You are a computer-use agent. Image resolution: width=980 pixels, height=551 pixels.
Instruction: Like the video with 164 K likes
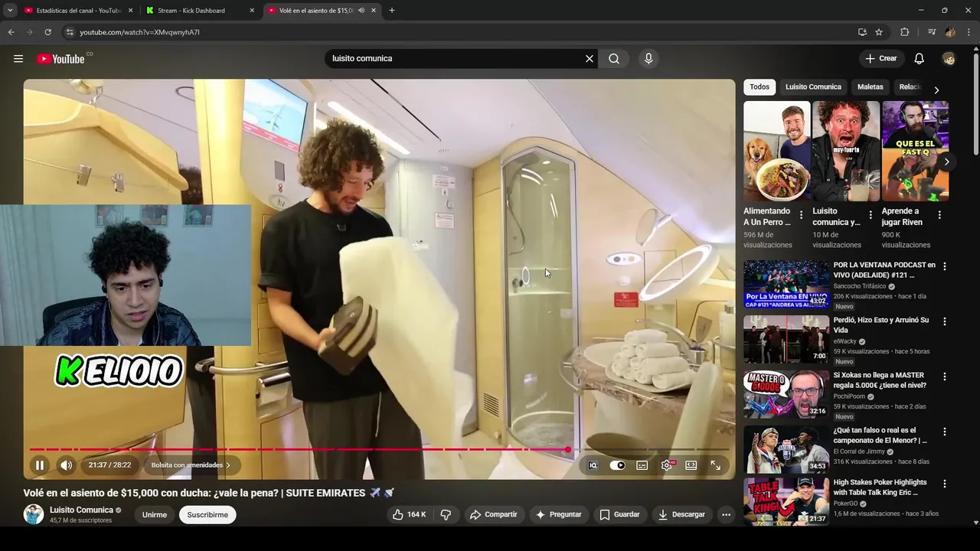click(x=409, y=514)
